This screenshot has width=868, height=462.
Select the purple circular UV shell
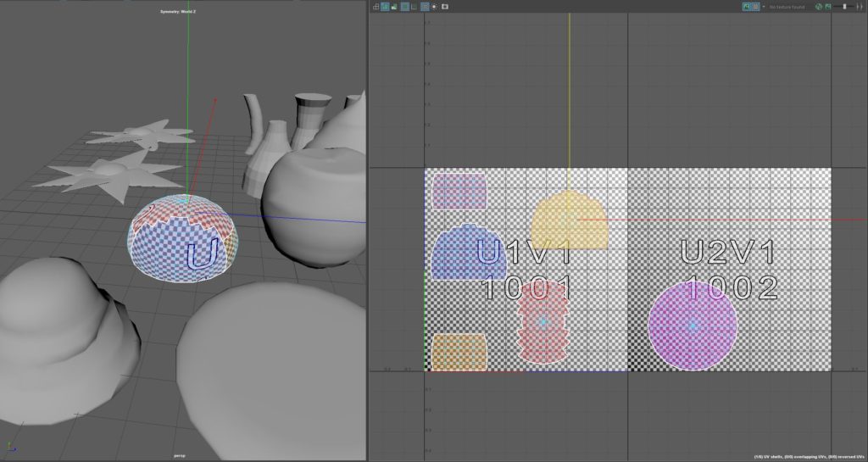(693, 327)
